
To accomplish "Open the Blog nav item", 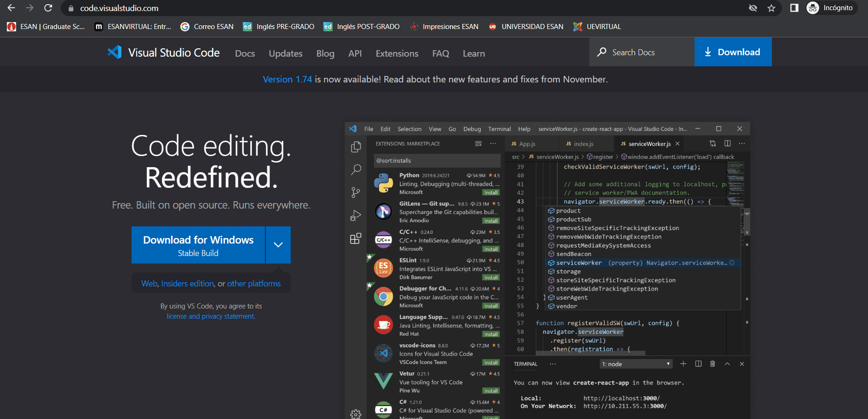I will coord(325,53).
